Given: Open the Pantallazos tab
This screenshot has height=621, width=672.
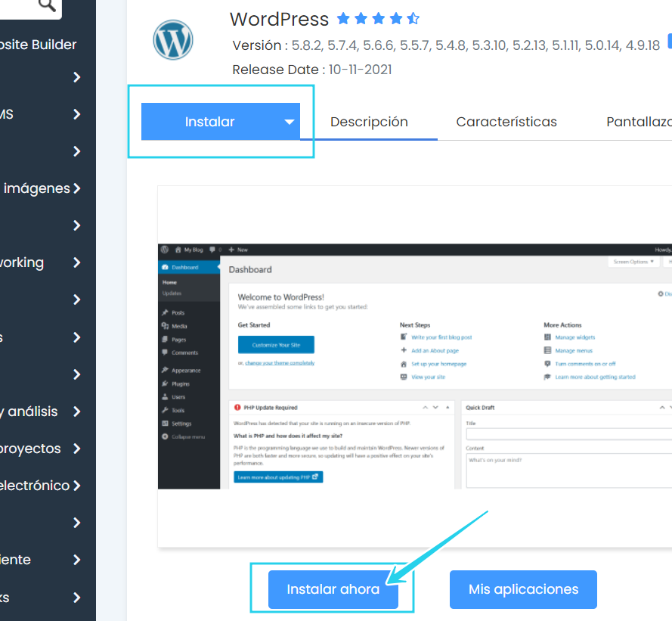Looking at the screenshot, I should 639,122.
